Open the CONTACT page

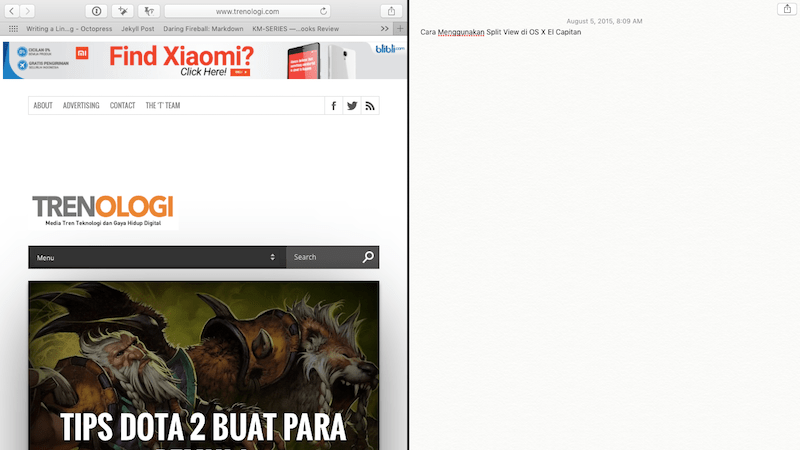coord(122,106)
